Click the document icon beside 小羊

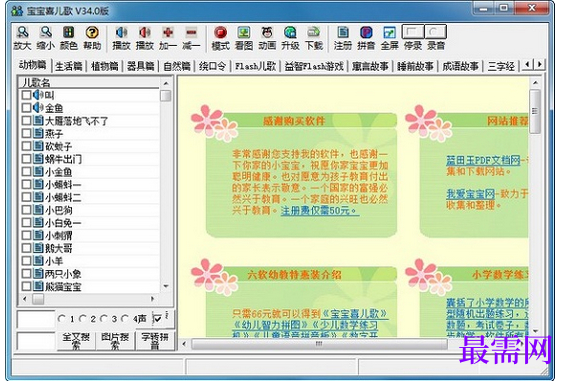click(38, 261)
